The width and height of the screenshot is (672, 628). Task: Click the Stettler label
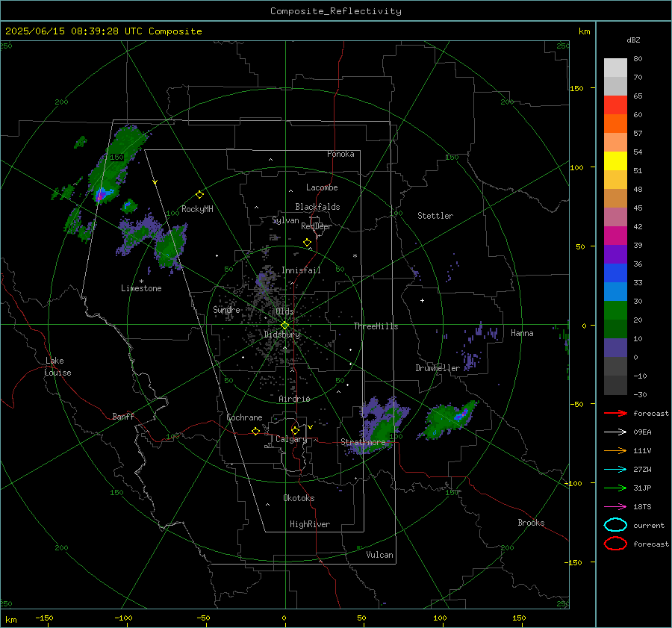(x=435, y=216)
